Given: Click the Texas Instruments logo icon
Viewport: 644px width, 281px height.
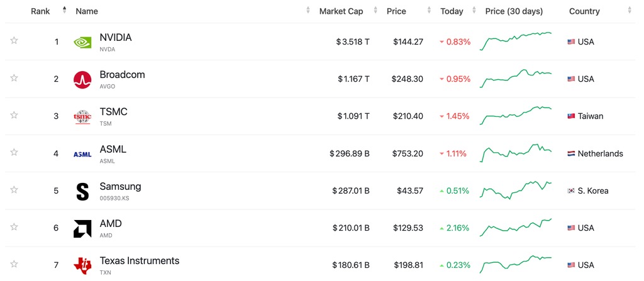Looking at the screenshot, I should click(82, 265).
